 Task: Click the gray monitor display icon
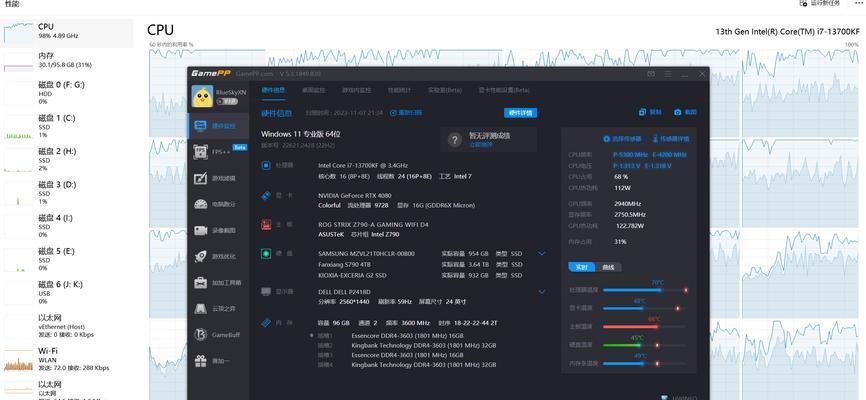pyautogui.click(x=266, y=291)
